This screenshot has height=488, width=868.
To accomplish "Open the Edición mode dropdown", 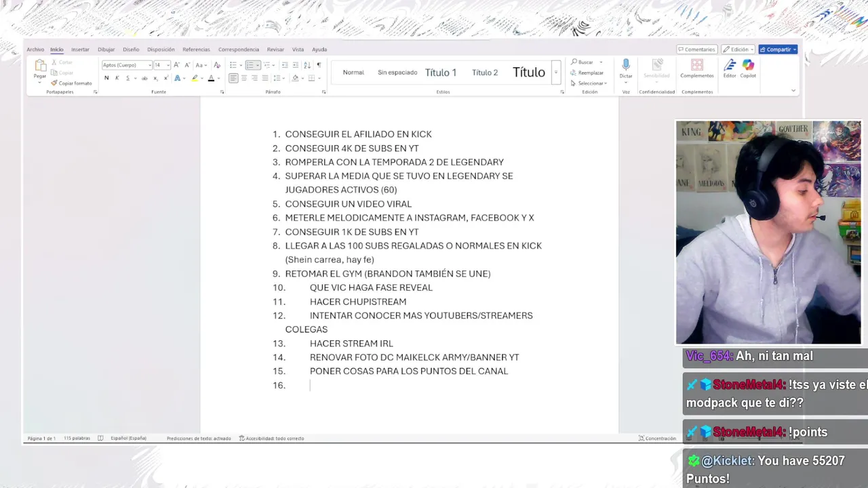I will pos(738,49).
